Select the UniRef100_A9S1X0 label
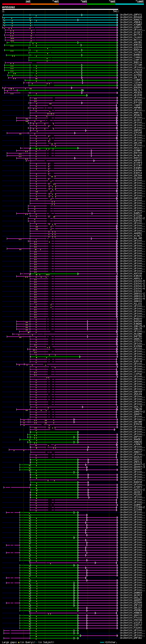 pos(131,148)
